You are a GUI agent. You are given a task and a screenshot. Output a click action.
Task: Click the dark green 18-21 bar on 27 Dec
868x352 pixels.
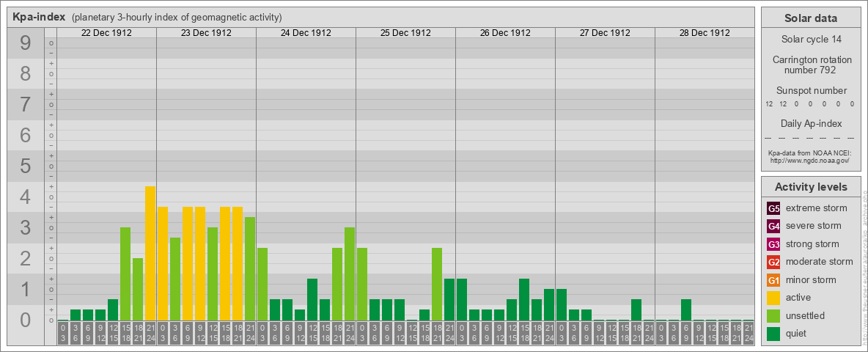636,310
